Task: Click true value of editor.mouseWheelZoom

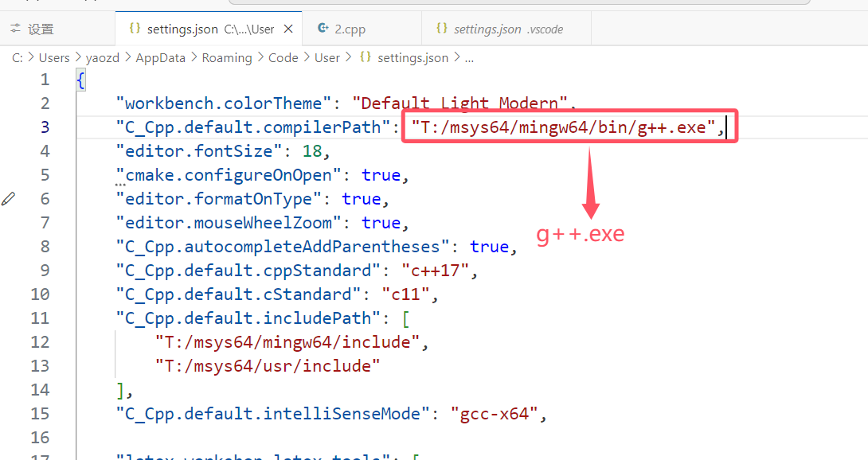Action: point(381,223)
